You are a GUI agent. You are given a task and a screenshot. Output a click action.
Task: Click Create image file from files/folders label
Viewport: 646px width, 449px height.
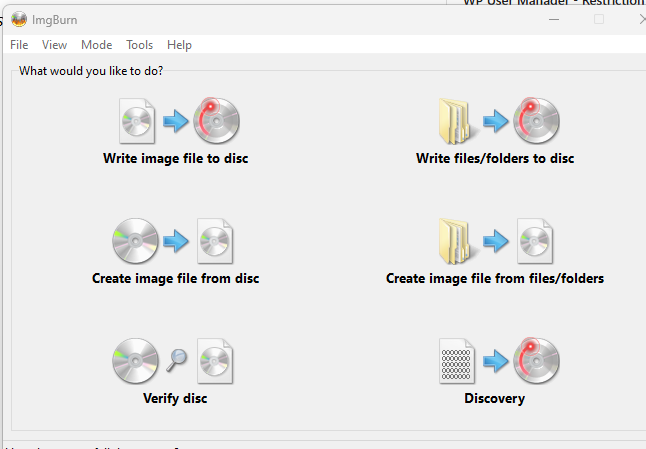pyautogui.click(x=495, y=278)
